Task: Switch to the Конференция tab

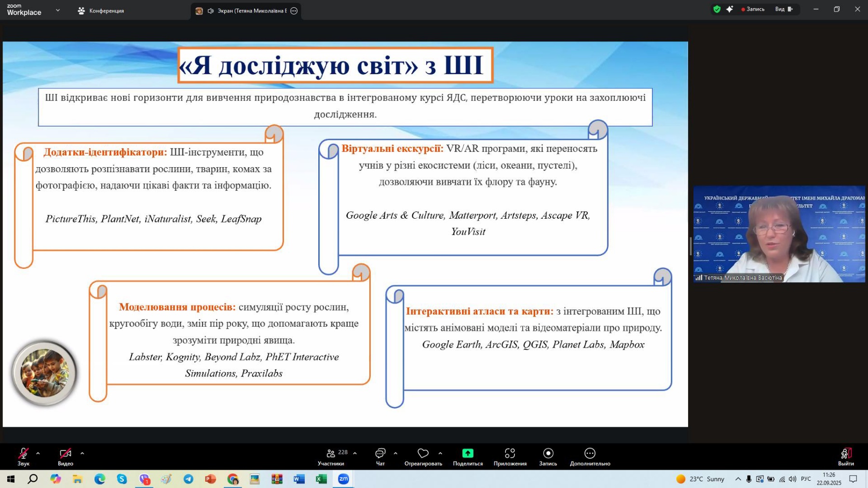Action: pos(101,11)
